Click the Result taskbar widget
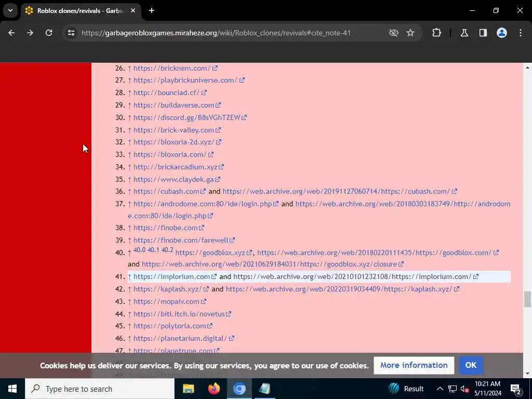The height and width of the screenshot is (399, 532). point(406,389)
